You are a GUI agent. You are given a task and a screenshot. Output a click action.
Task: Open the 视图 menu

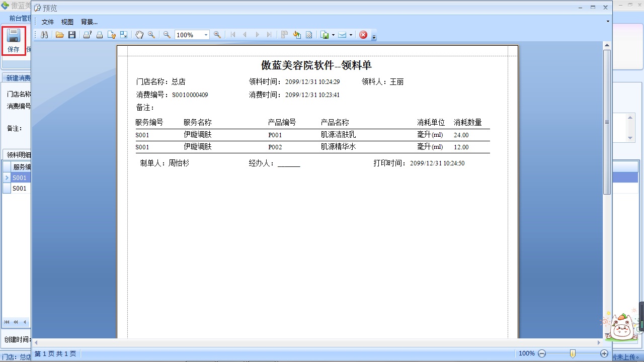tap(67, 22)
